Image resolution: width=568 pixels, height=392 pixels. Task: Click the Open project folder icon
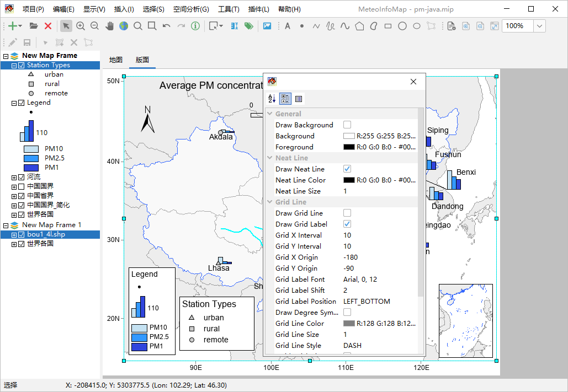(x=34, y=26)
